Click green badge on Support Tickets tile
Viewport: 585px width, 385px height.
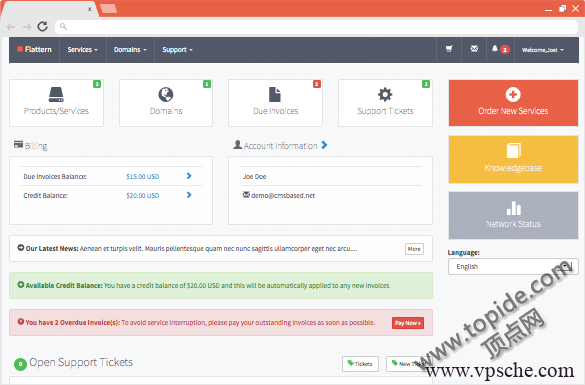426,84
